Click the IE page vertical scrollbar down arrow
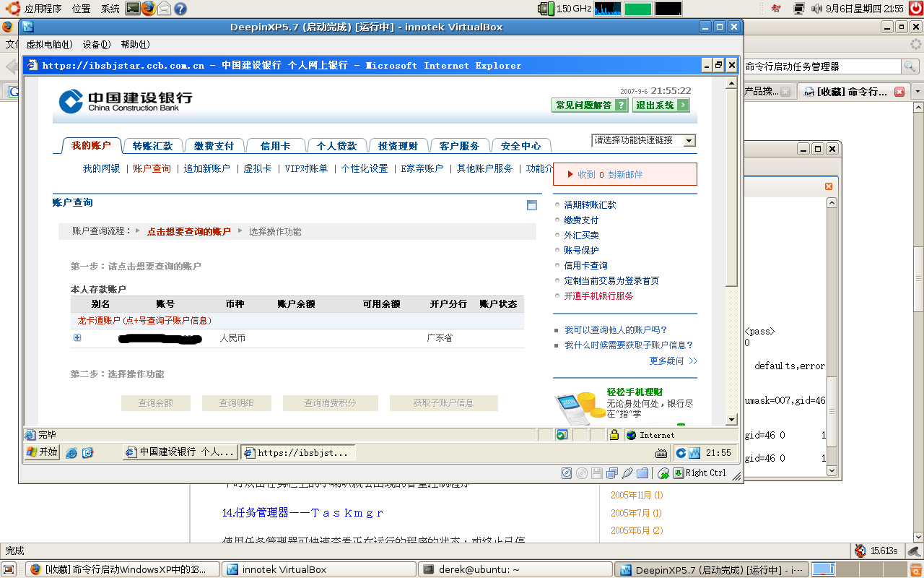The height and width of the screenshot is (578, 924). point(731,420)
